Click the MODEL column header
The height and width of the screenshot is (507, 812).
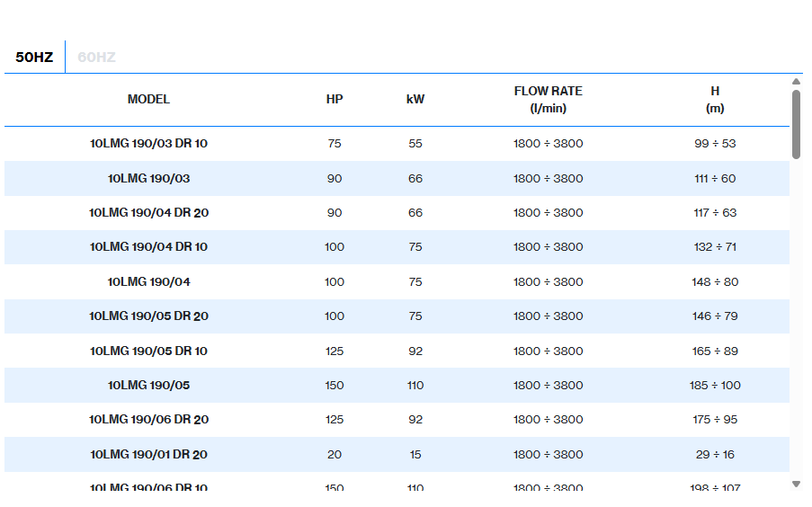click(148, 100)
